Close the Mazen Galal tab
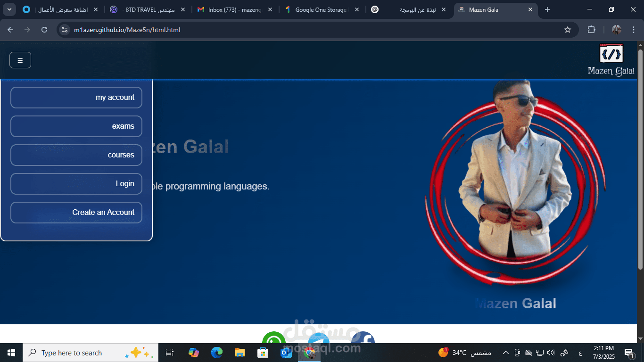 pyautogui.click(x=530, y=9)
